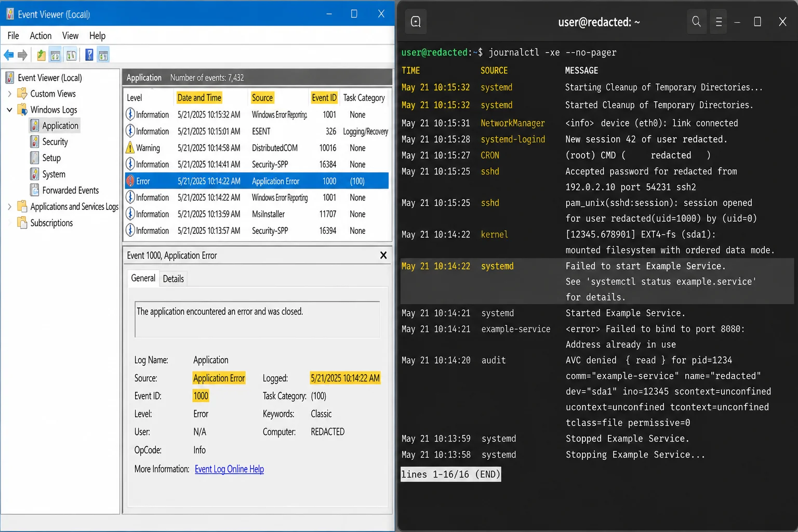Sort events by Event ID column header
Image resolution: width=798 pixels, height=532 pixels.
324,98
